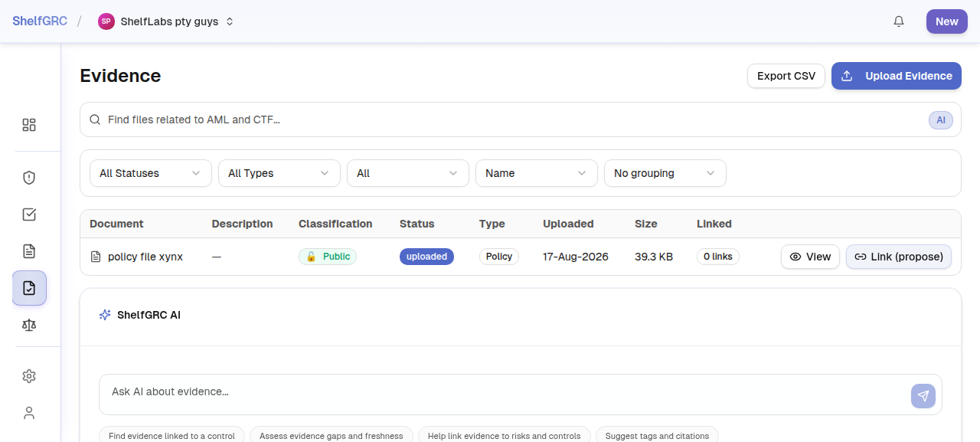Open the shield alert risks icon

click(x=29, y=178)
